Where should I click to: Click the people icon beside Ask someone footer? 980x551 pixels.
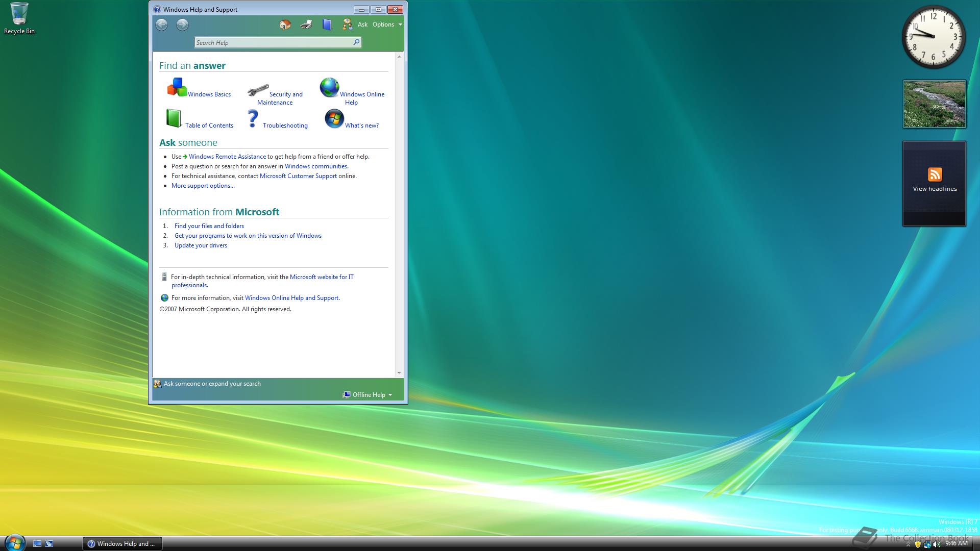pos(157,384)
